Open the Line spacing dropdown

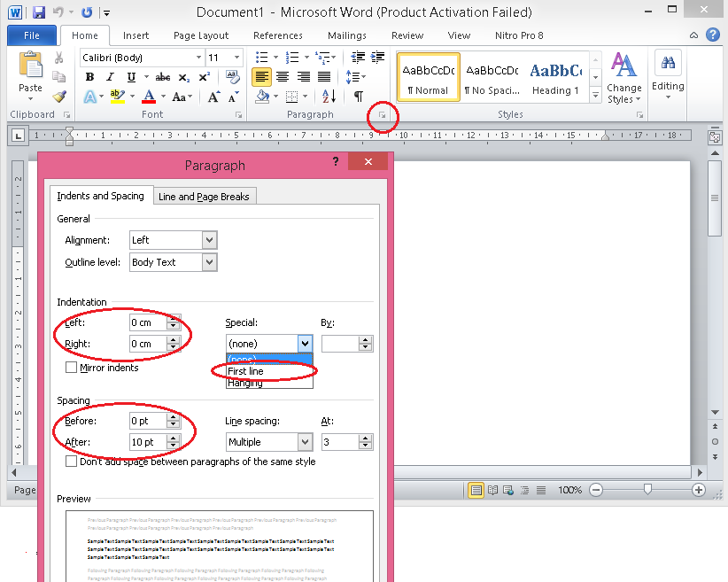(305, 442)
